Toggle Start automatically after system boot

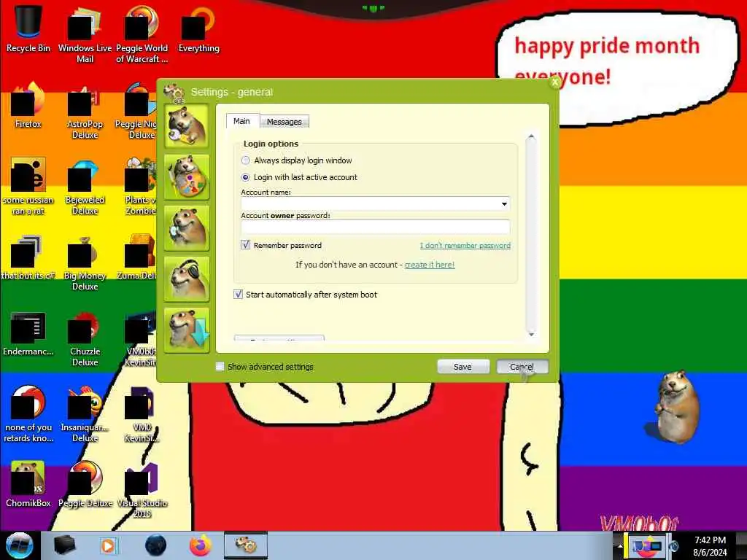point(238,295)
